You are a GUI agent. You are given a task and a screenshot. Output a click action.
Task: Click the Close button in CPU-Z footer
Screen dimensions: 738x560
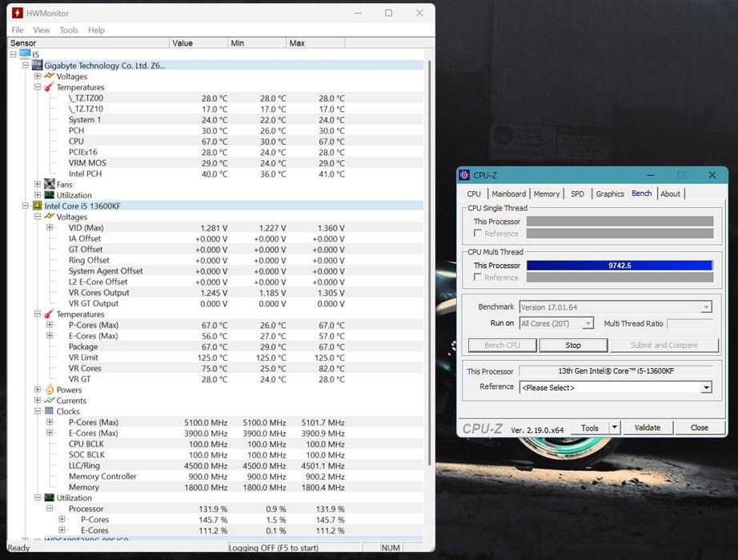pos(700,428)
